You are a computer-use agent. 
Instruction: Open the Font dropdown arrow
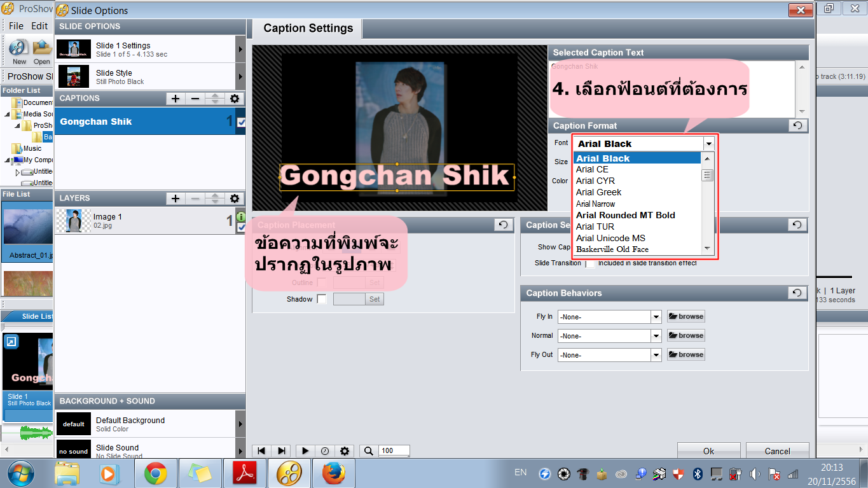709,144
